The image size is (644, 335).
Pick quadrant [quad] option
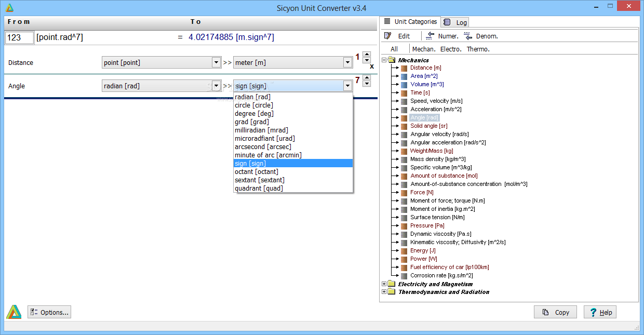(293, 188)
